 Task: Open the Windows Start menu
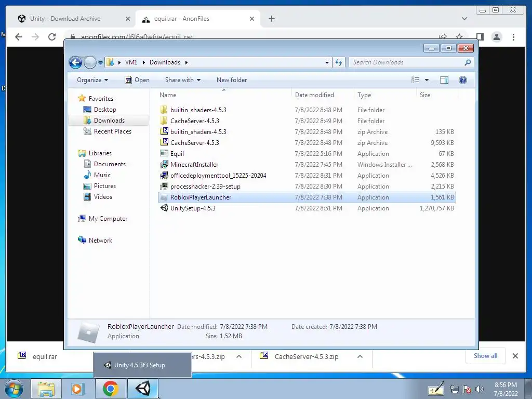[x=14, y=389]
